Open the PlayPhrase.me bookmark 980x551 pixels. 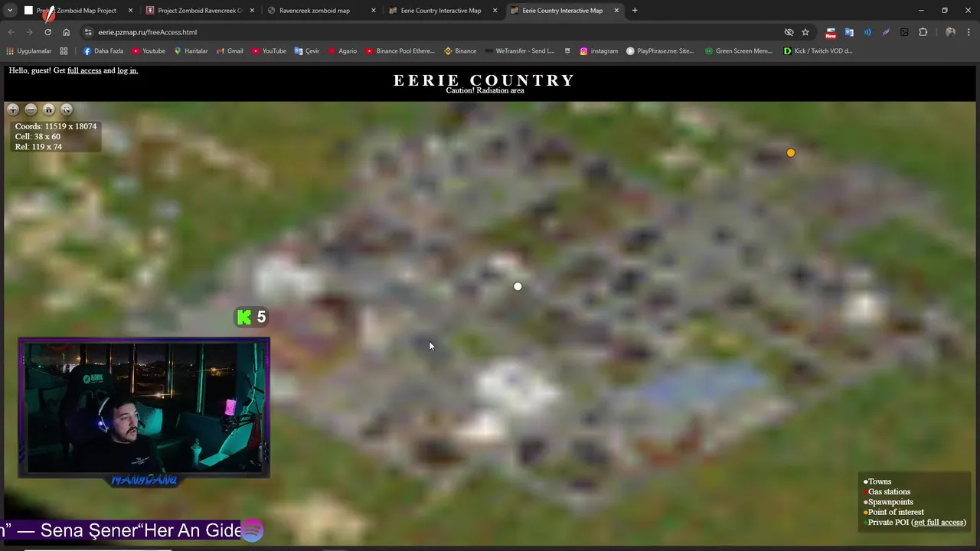coord(660,51)
